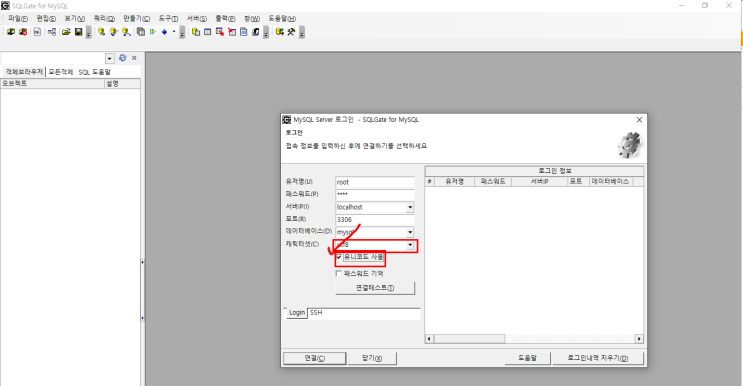Viewport: 743px width, 386px height.
Task: Expand the 데이터베이스 mysql dropdown
Action: pyautogui.click(x=410, y=232)
